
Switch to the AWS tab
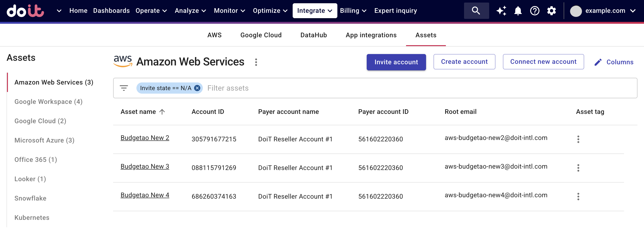pos(214,35)
